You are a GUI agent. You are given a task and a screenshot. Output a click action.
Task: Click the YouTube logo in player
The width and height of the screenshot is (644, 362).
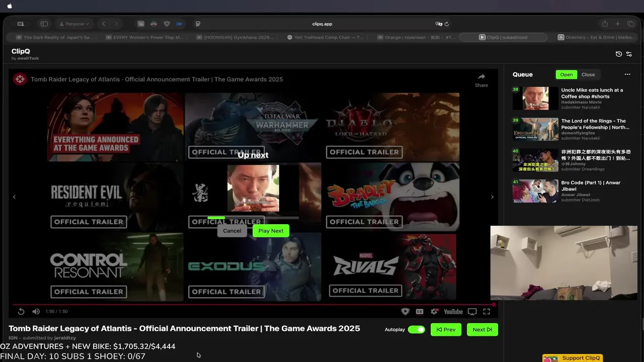click(x=453, y=312)
